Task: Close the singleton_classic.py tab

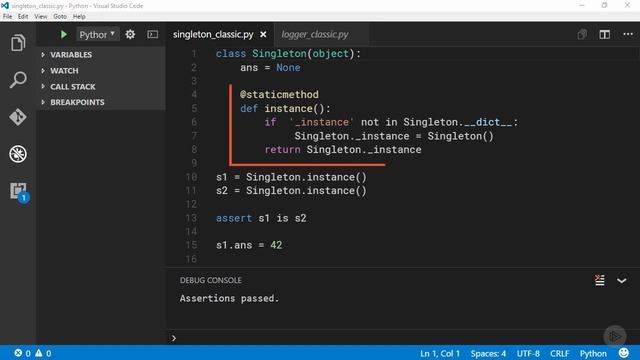Action: click(x=263, y=35)
